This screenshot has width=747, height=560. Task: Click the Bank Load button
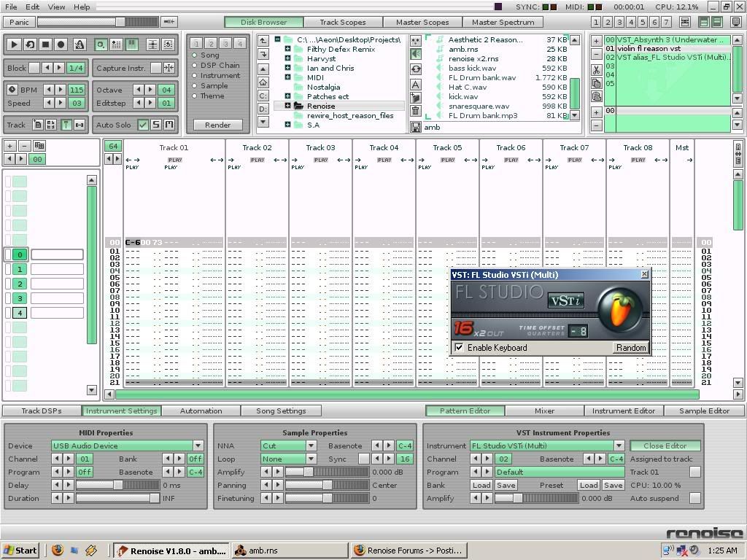click(481, 485)
